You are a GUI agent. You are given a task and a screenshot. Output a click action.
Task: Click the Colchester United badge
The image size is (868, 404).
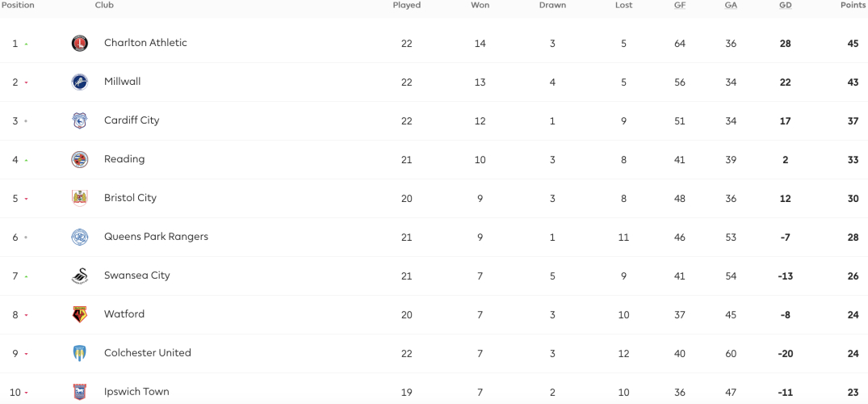[80, 354]
